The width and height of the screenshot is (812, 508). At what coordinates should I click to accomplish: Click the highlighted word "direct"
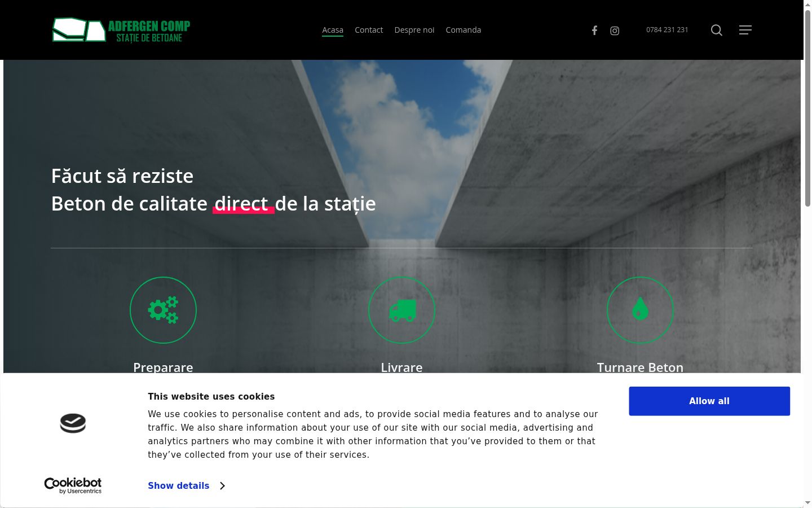pyautogui.click(x=241, y=204)
